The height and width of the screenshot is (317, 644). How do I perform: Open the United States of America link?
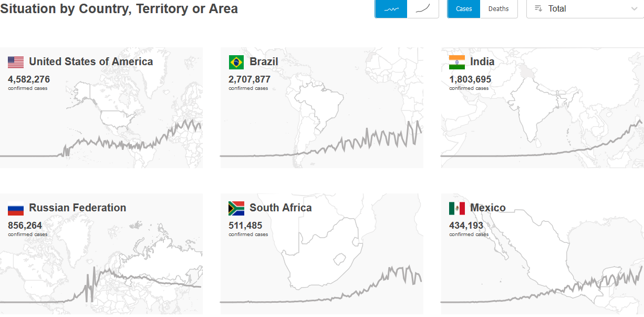click(x=91, y=62)
